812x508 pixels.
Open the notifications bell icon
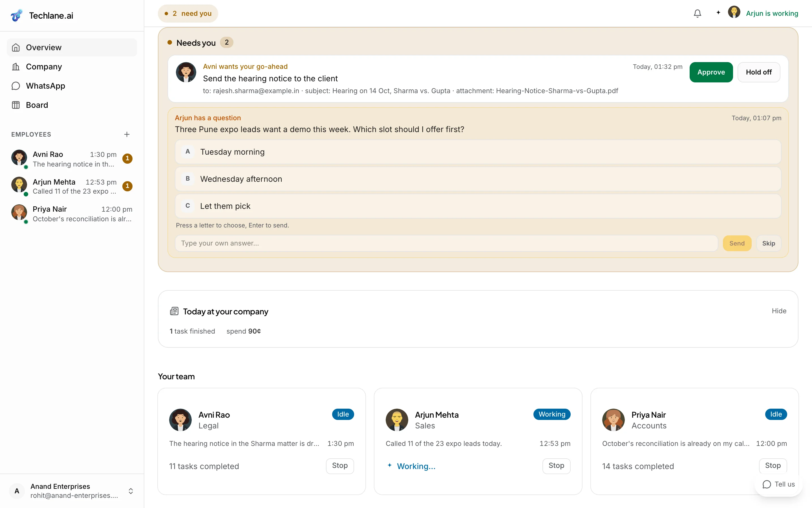pyautogui.click(x=697, y=14)
